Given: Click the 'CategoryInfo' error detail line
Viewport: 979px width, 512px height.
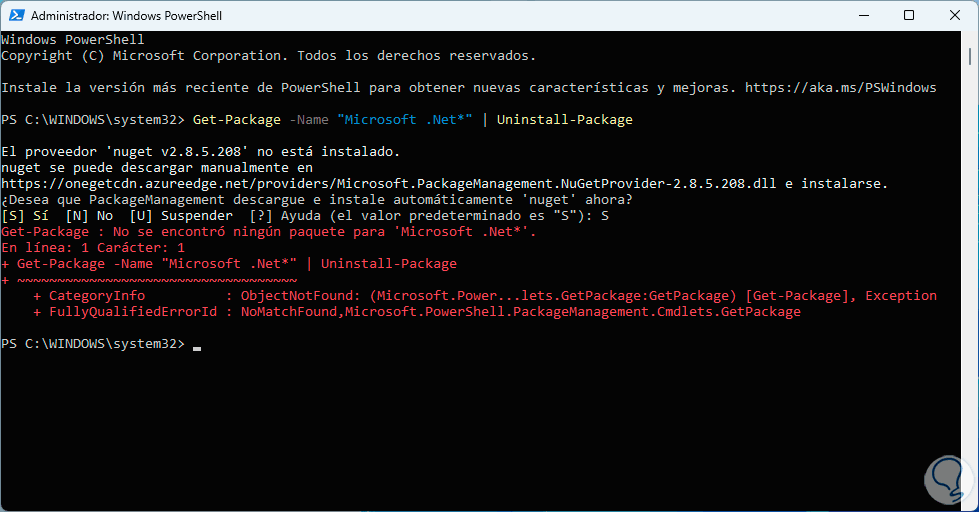Looking at the screenshot, I should point(97,296).
